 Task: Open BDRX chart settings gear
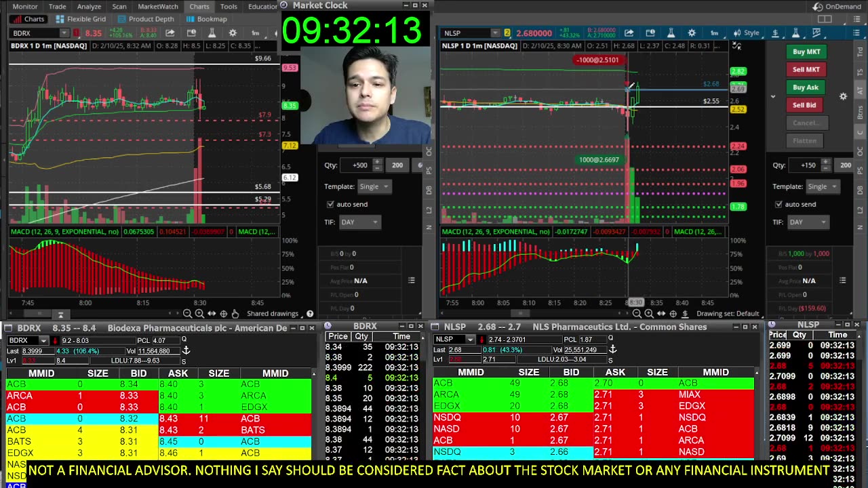pos(233,33)
